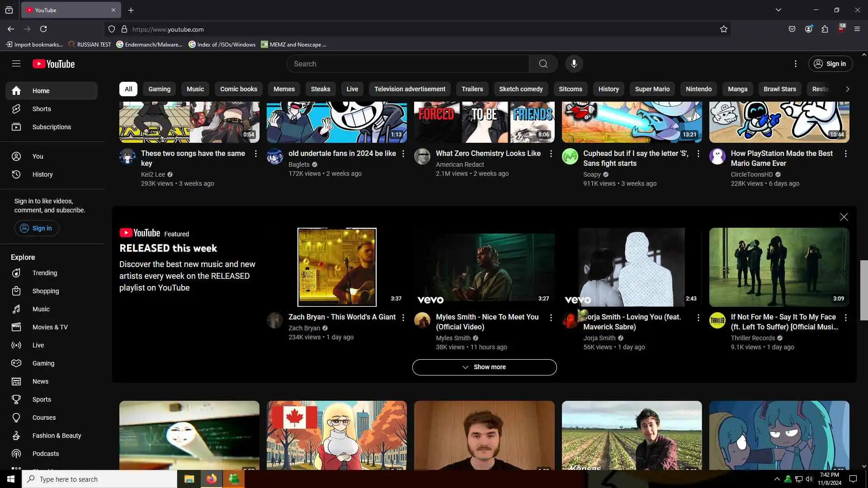Click the search magnifier button

click(543, 64)
